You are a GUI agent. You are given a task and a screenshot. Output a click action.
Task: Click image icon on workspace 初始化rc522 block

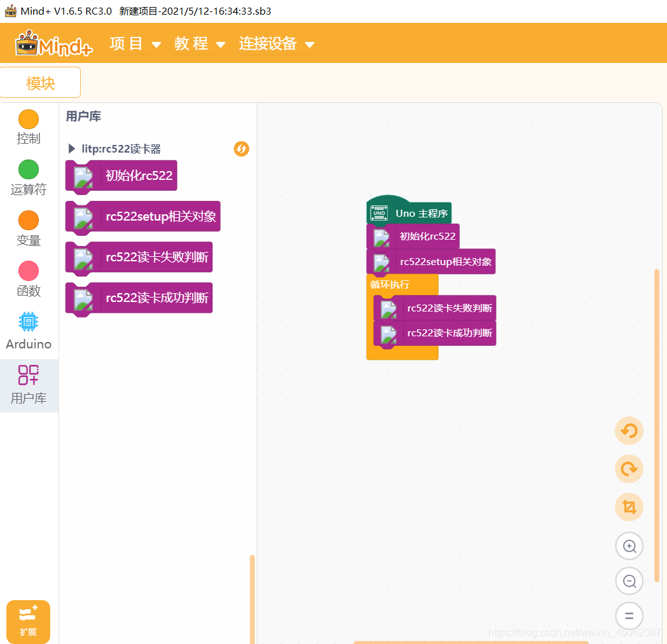382,238
